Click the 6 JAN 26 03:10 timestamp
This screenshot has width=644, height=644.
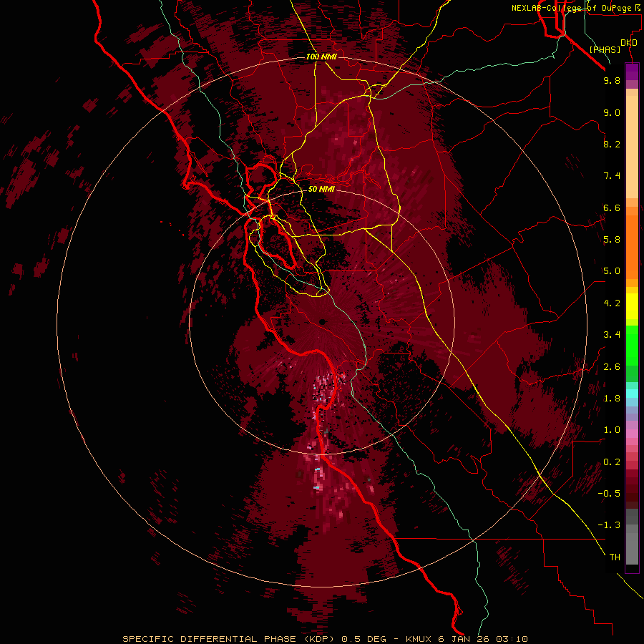click(484, 639)
